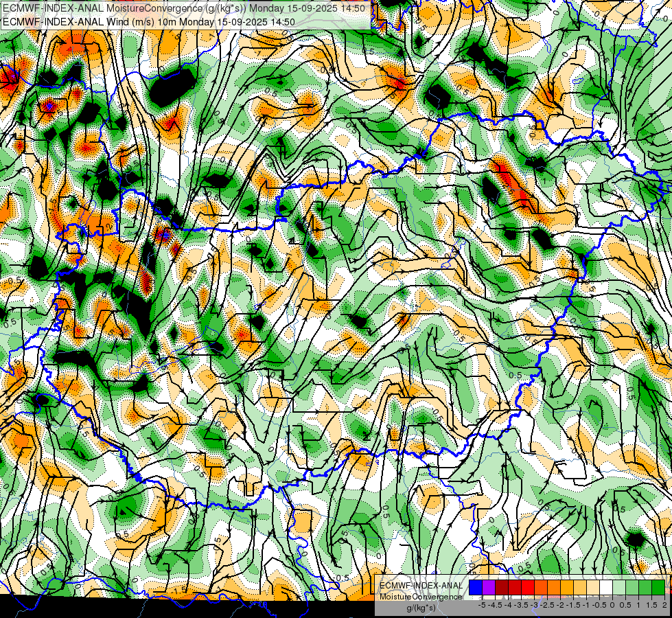Click the -0.5 tick label on the color scale
The image size is (672, 618).
point(599,605)
